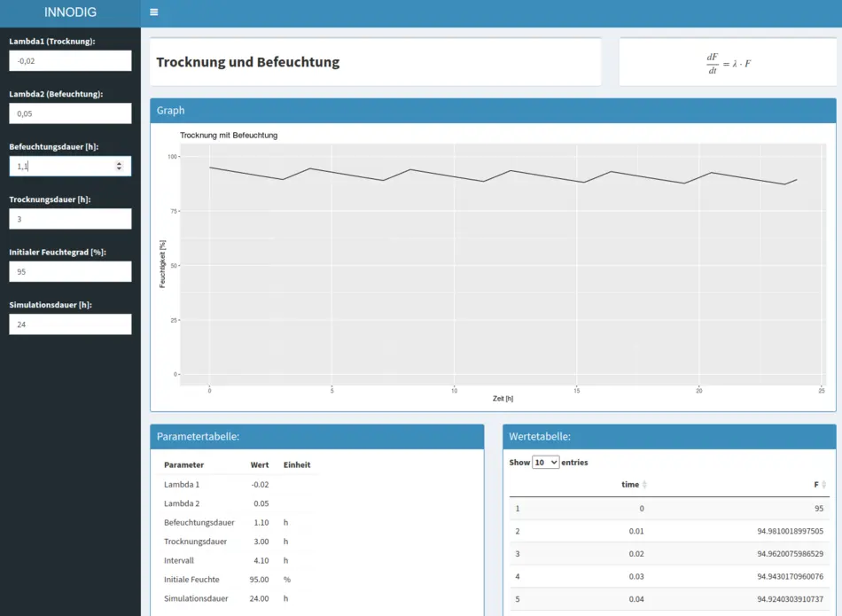This screenshot has height=616, width=842.
Task: Focus the Befeuchtungsdauer input field
Action: 62,166
